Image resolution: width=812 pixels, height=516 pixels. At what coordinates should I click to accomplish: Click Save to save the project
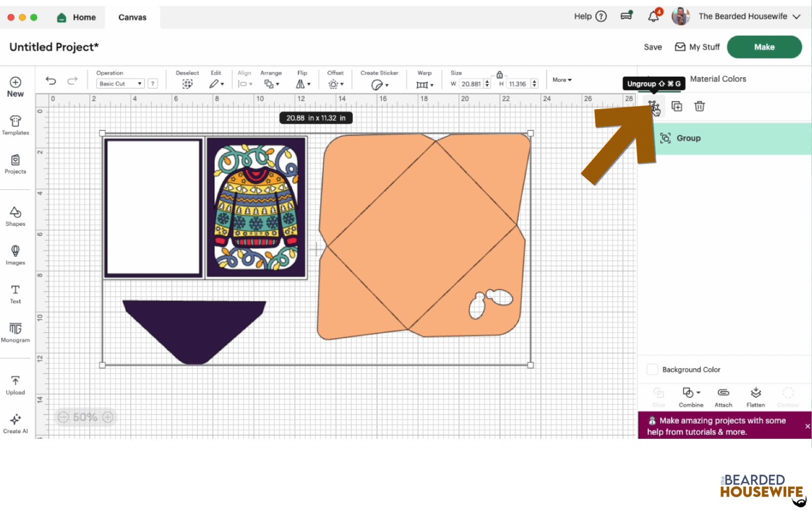point(653,47)
